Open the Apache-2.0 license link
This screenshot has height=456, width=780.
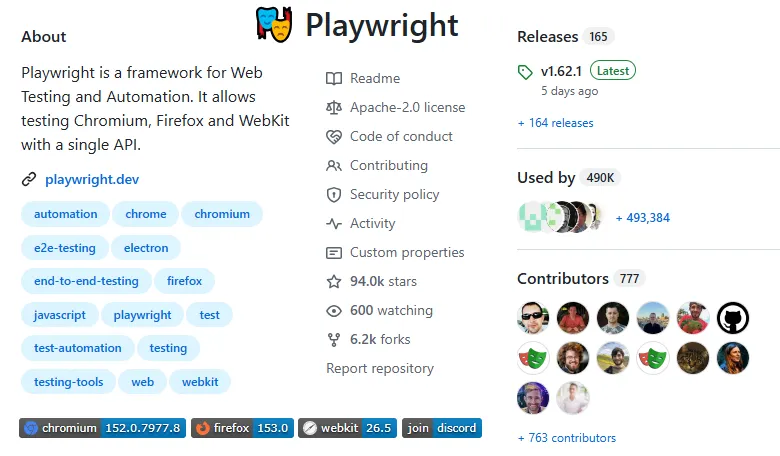407,107
